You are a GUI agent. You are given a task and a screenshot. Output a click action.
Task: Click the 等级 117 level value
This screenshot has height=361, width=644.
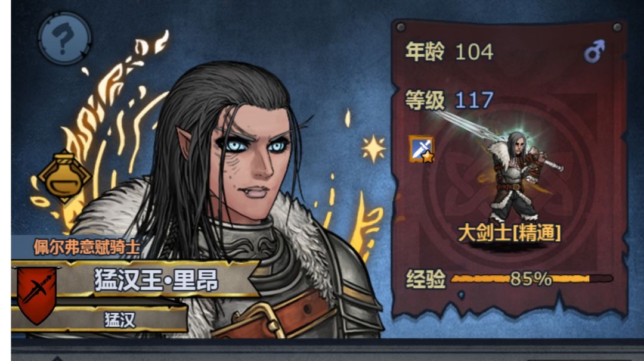point(475,100)
